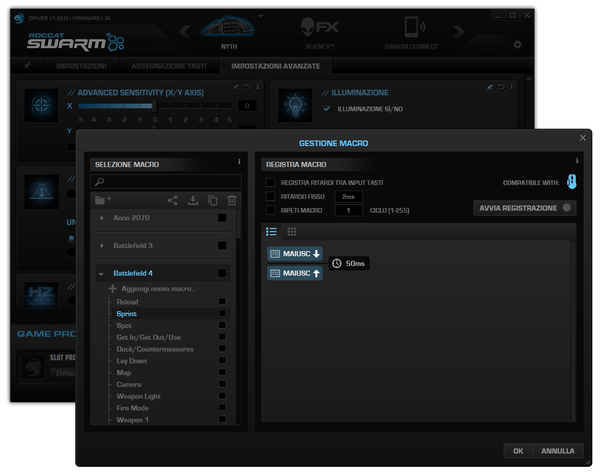This screenshot has height=474, width=600.
Task: Confirm with the OK button
Action: [518, 451]
